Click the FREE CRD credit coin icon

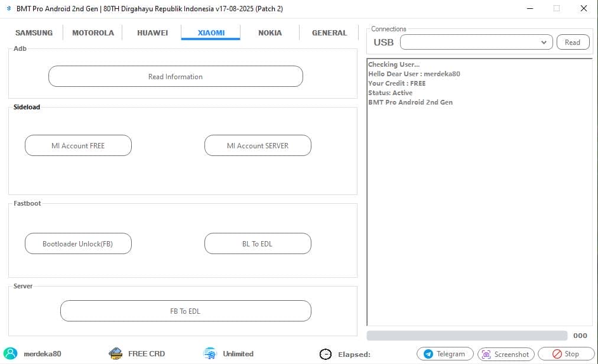pyautogui.click(x=116, y=353)
